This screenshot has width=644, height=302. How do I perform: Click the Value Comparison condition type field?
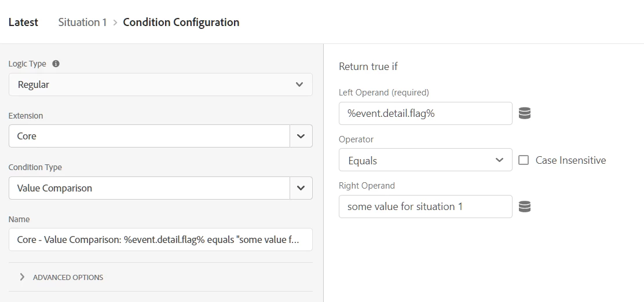[x=149, y=188]
